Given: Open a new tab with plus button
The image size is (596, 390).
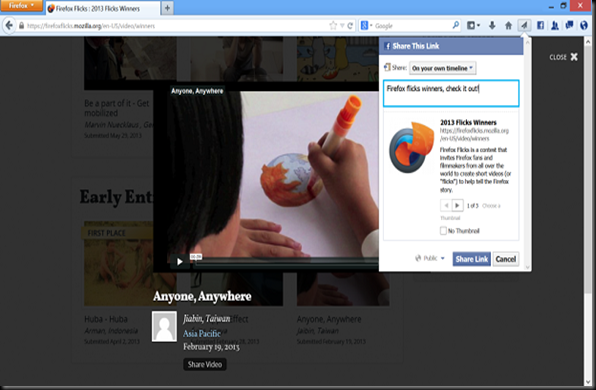Looking at the screenshot, I should 167,8.
